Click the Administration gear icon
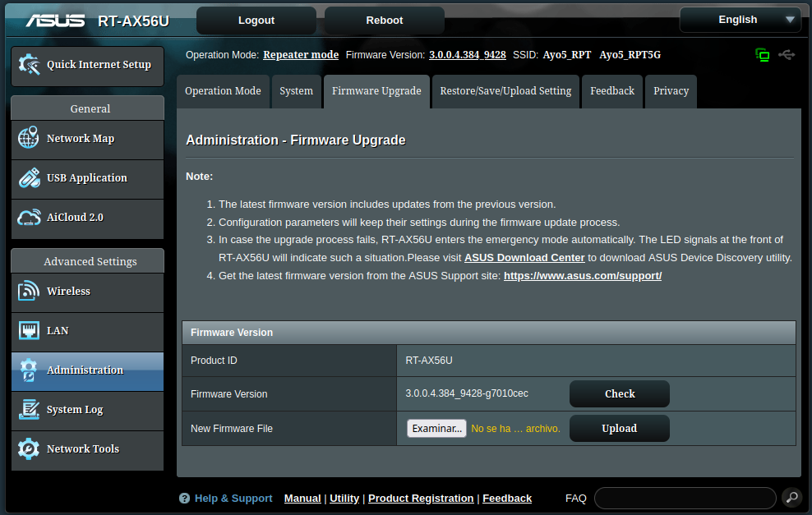The width and height of the screenshot is (812, 515). 29,370
